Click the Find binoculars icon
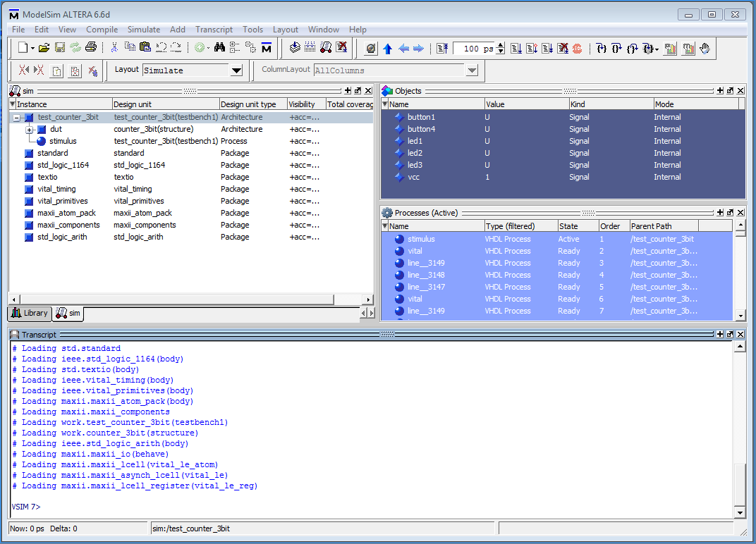This screenshot has width=756, height=544. (x=219, y=48)
